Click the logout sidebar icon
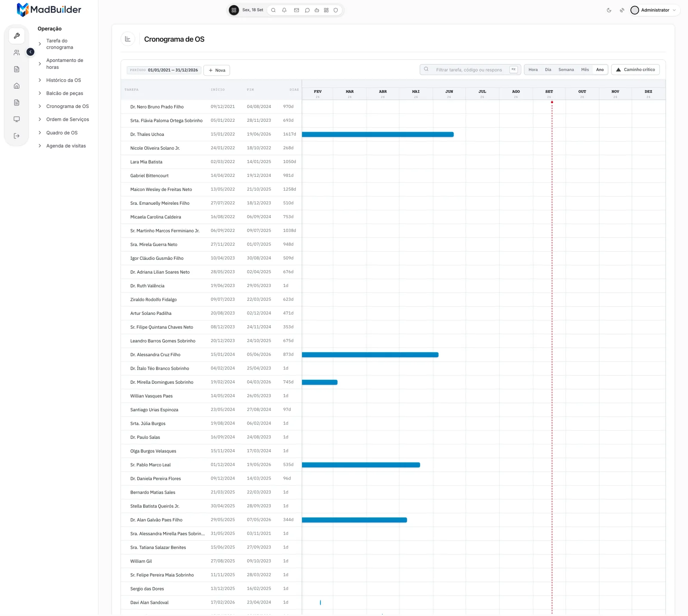Image resolution: width=688 pixels, height=616 pixels. click(17, 136)
